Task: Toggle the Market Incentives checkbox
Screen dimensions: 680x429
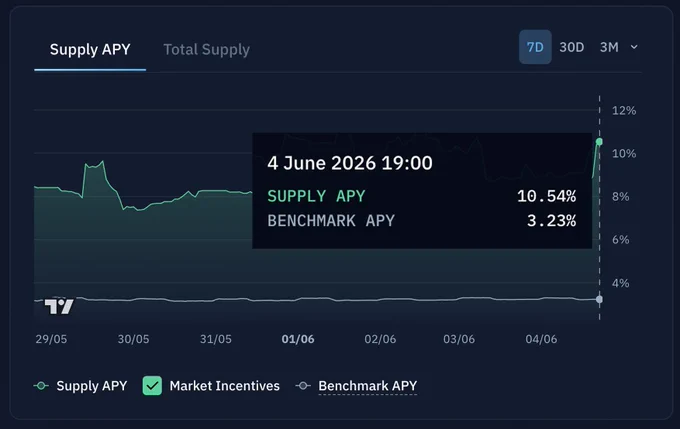Action: point(152,386)
